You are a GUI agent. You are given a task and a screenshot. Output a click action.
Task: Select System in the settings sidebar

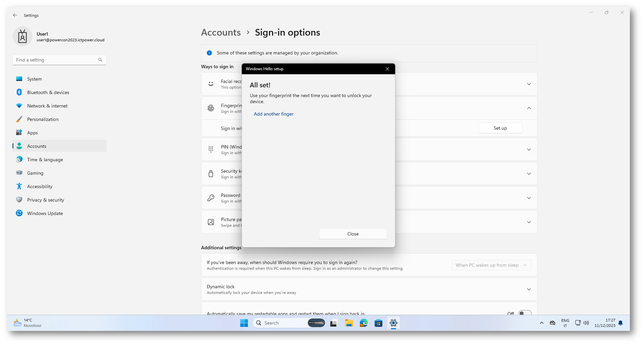60,79
